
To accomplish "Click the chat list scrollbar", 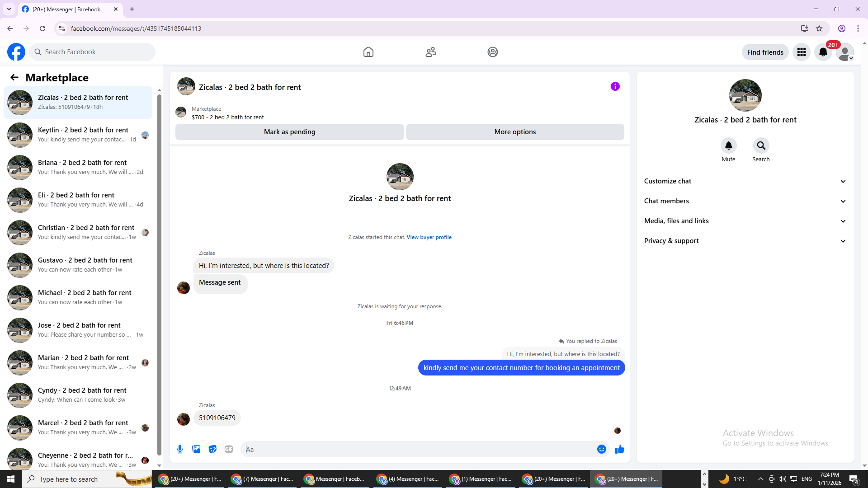I will pos(159,276).
